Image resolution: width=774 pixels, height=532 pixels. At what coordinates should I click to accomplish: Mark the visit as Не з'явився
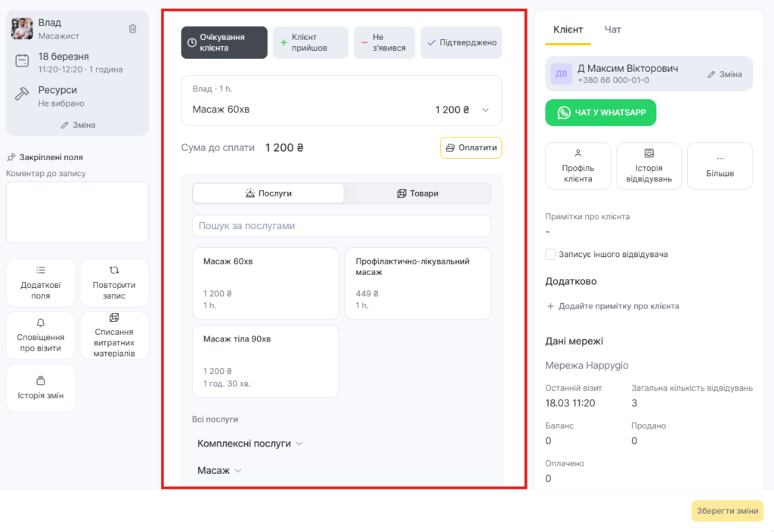[x=385, y=42]
